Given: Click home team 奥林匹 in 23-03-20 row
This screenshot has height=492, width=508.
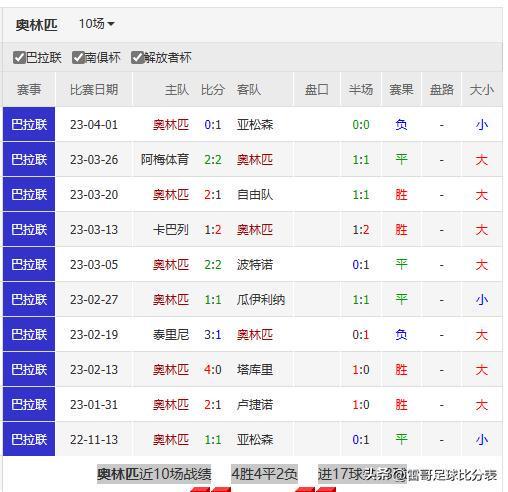Looking at the screenshot, I should click(x=171, y=195).
